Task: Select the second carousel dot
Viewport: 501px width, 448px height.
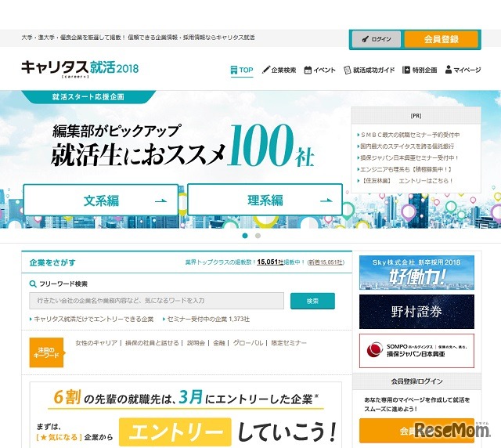Action: [x=258, y=236]
